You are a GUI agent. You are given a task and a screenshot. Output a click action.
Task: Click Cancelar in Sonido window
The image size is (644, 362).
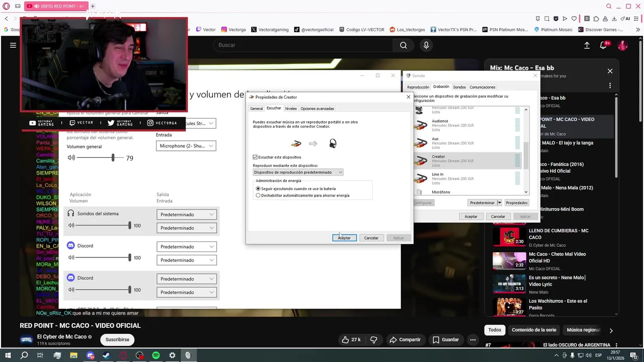pos(498,216)
